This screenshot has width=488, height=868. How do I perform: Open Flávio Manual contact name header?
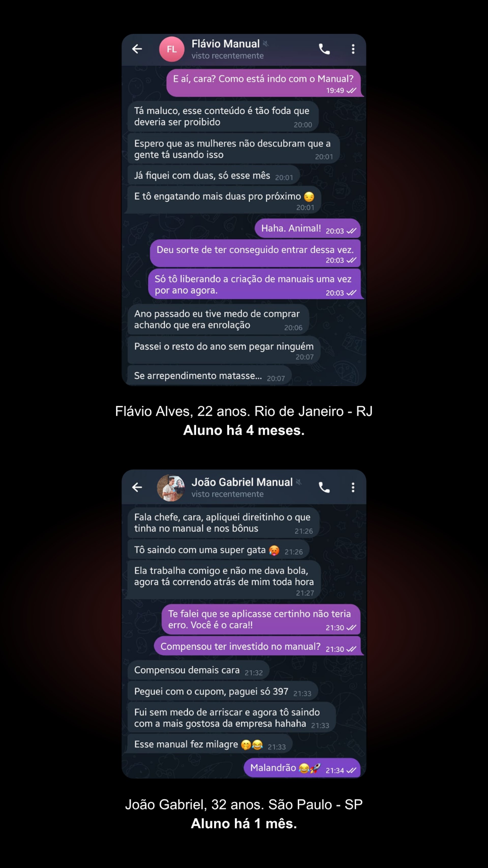point(225,44)
